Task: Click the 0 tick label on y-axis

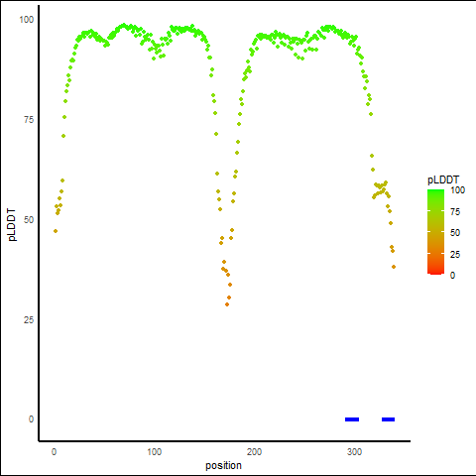Action: pos(31,419)
